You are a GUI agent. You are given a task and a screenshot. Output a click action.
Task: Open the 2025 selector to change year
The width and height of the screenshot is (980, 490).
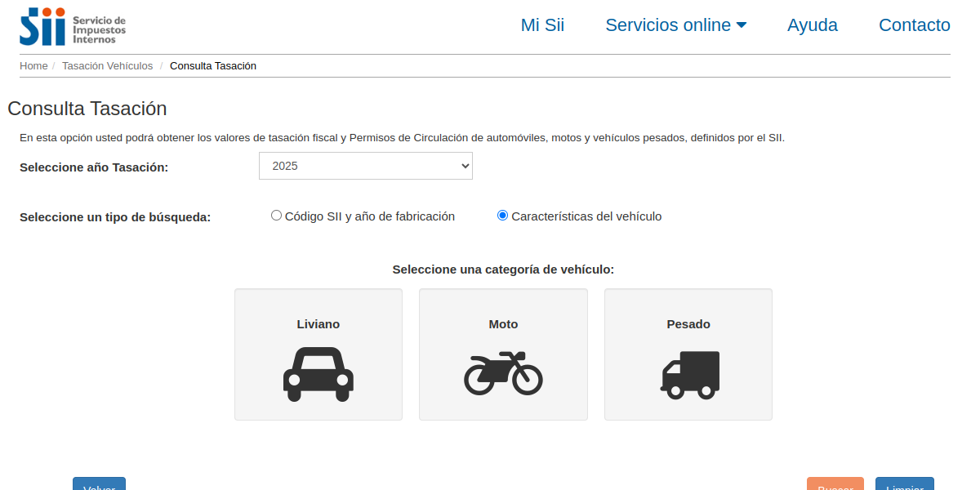click(x=365, y=165)
